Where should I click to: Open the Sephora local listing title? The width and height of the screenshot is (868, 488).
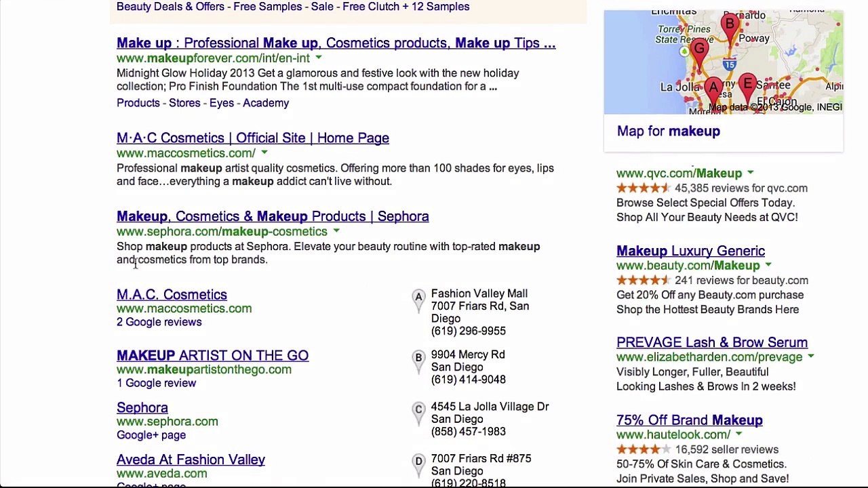[142, 408]
